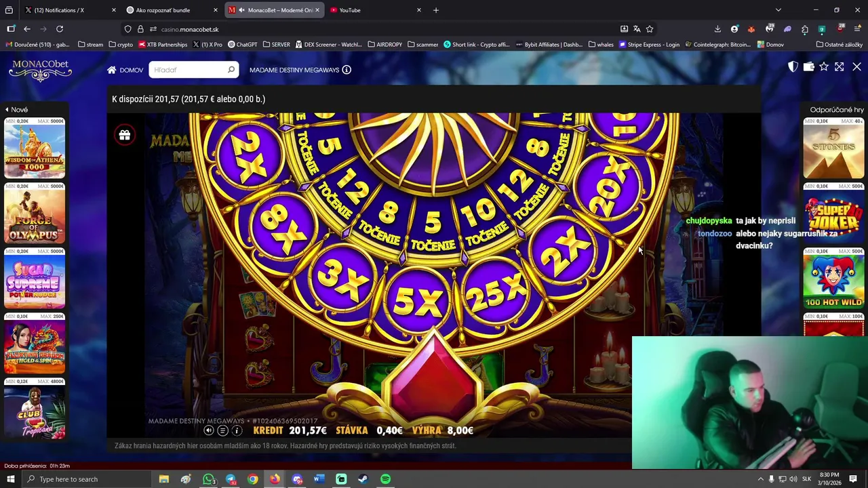Go to DOMOV home

point(125,70)
